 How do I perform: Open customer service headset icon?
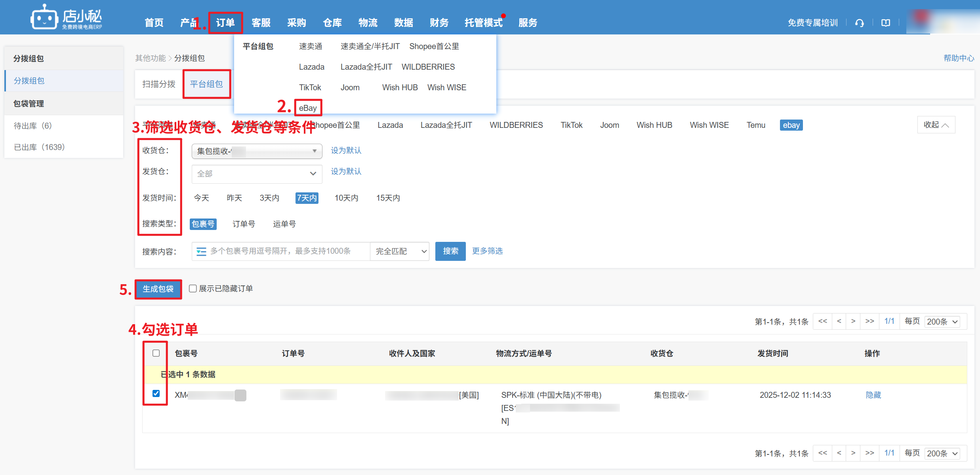(x=859, y=23)
